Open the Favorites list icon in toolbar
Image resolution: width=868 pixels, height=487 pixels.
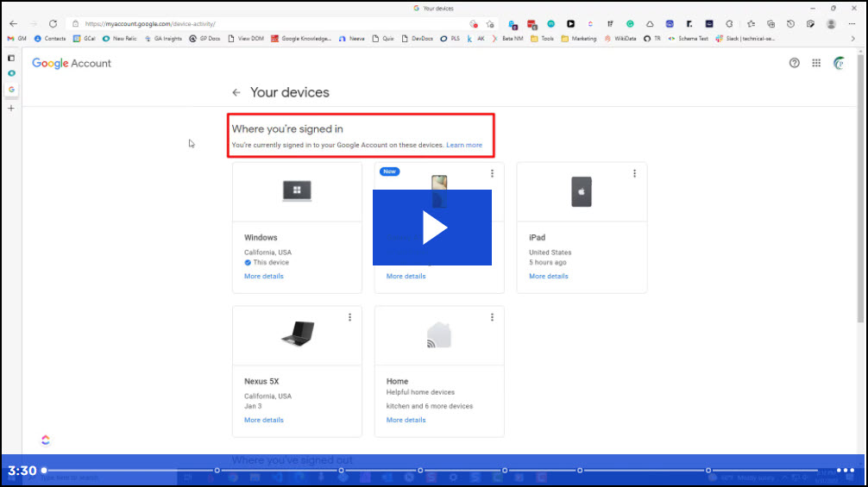[x=752, y=24]
